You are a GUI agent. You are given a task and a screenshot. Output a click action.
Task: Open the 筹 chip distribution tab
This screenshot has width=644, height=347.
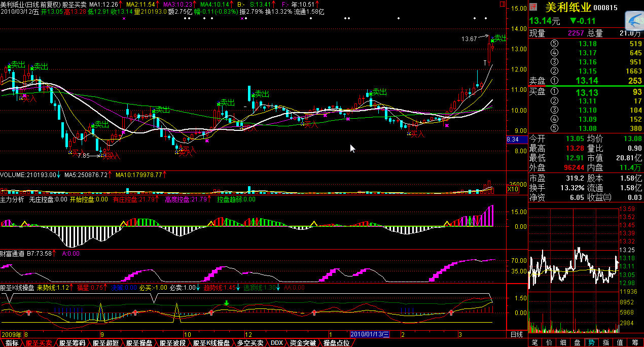(635, 343)
